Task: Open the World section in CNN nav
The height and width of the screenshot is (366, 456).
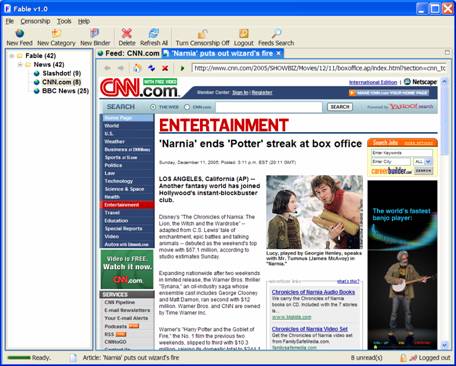Action: [x=112, y=126]
